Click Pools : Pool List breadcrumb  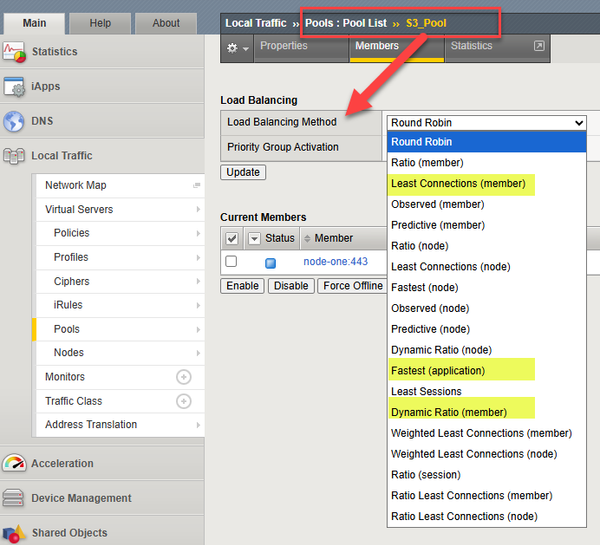pos(346,23)
